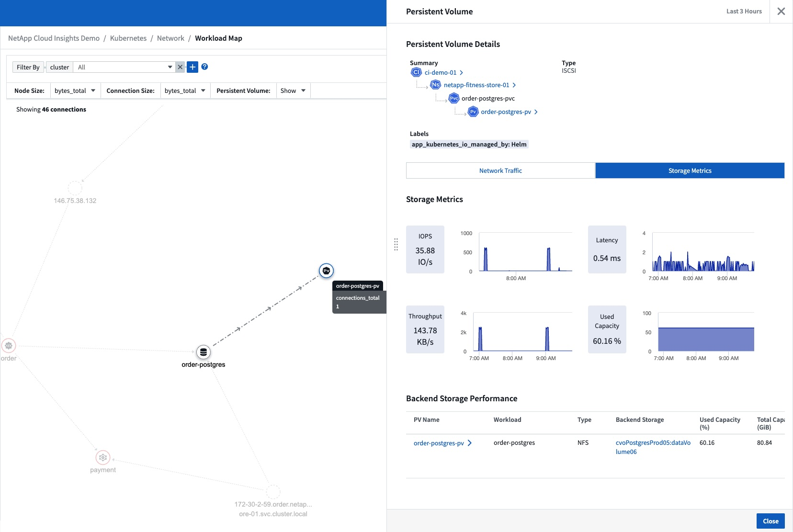Expand the ci-demo-01 chevron

pos(461,73)
